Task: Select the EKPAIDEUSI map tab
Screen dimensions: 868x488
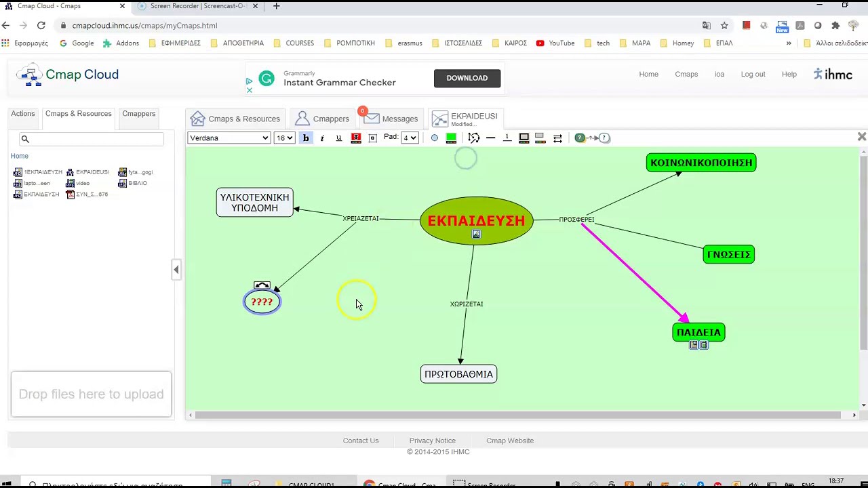Action: [x=465, y=119]
